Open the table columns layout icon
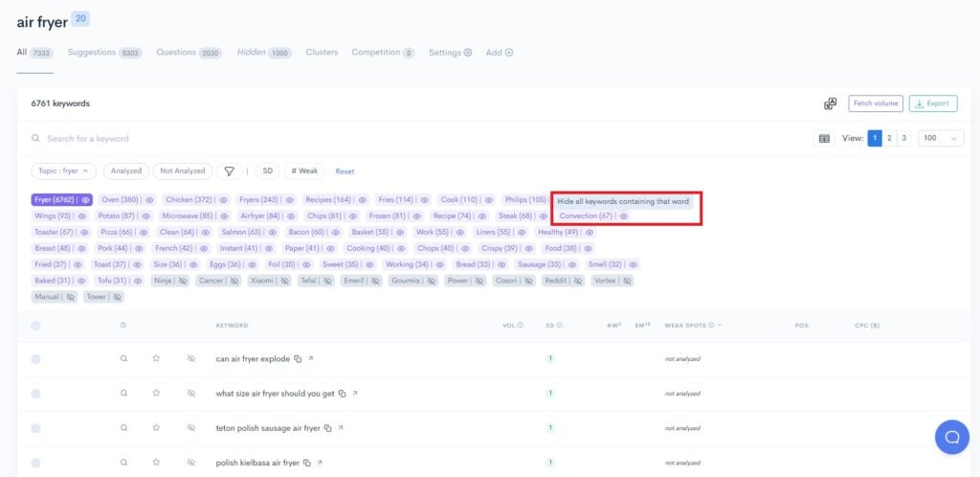 pyautogui.click(x=825, y=139)
